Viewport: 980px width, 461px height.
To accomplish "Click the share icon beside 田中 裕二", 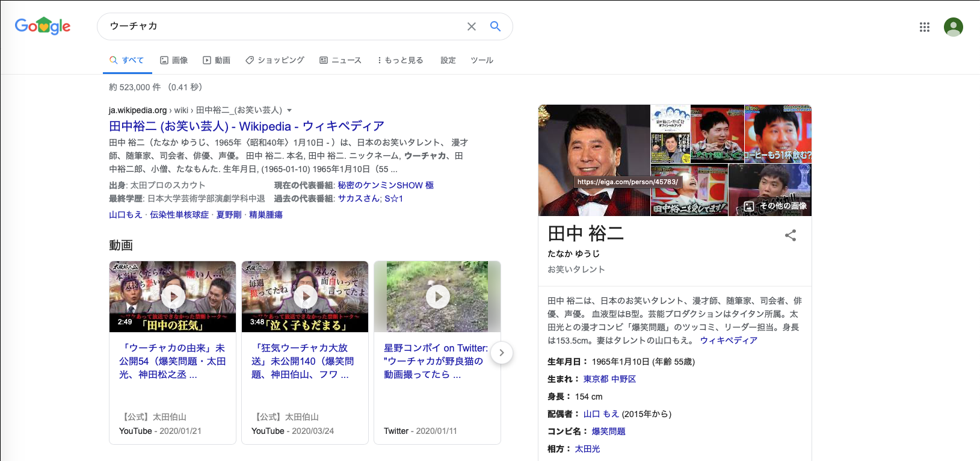I will coord(790,235).
